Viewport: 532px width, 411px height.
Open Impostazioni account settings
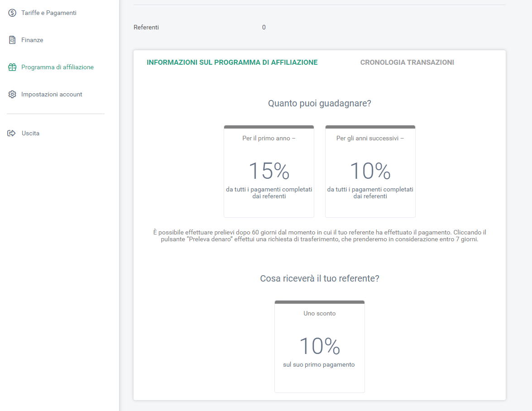52,94
